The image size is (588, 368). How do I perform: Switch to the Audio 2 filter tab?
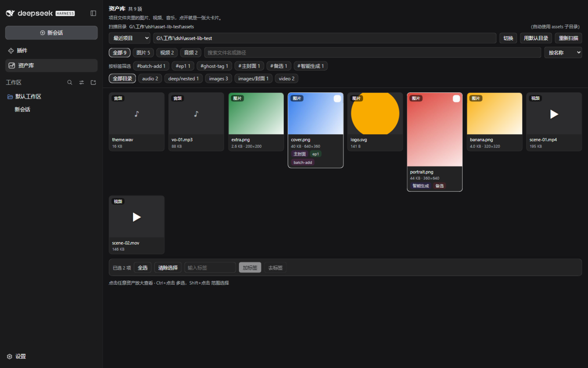click(191, 53)
